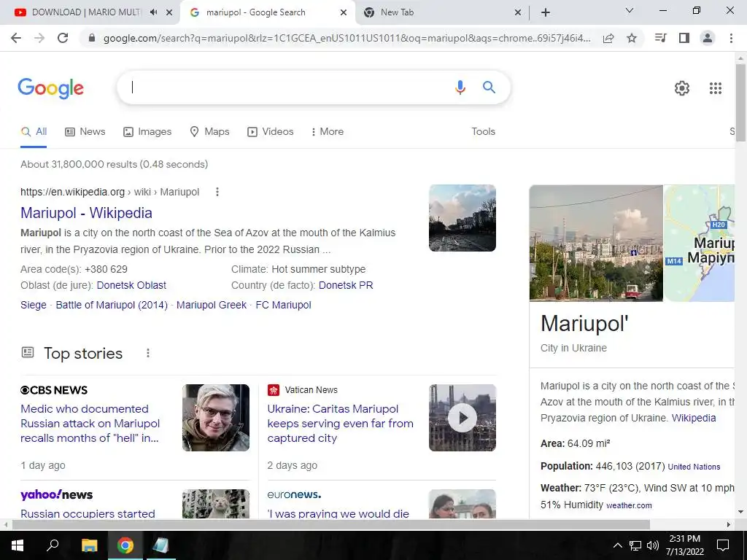The height and width of the screenshot is (560, 747).
Task: Select the Videos search filter
Action: [270, 132]
